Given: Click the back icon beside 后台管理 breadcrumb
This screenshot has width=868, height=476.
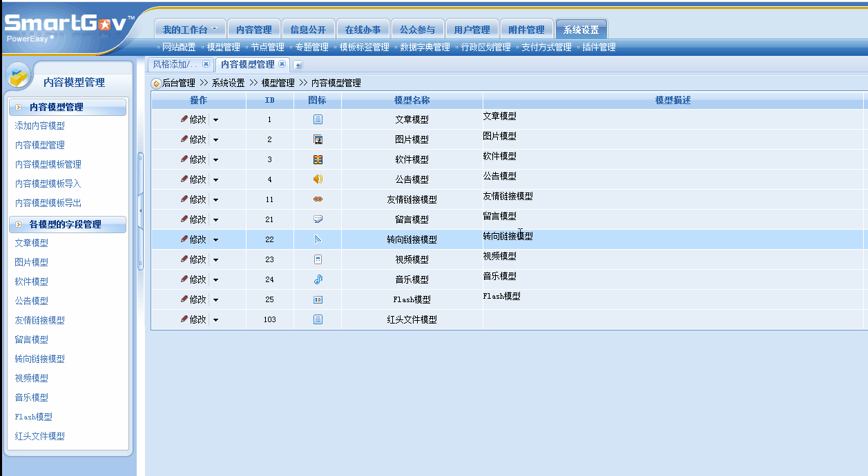Looking at the screenshot, I should [x=157, y=83].
